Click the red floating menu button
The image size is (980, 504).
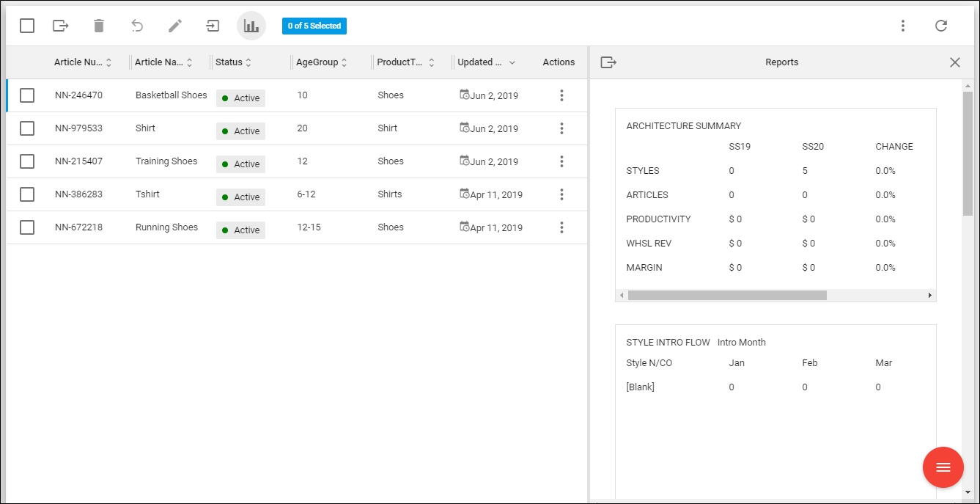tap(943, 467)
